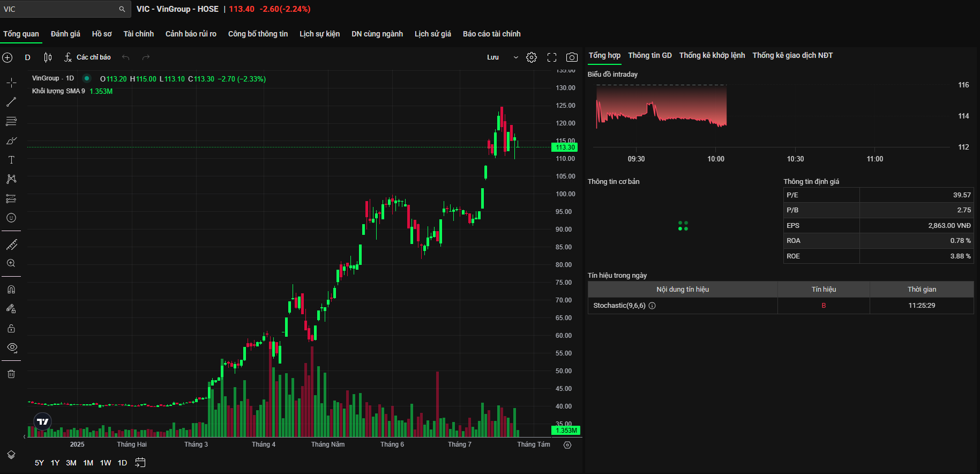
Task: Open the Lịch sự kiện tab
Action: 319,34
